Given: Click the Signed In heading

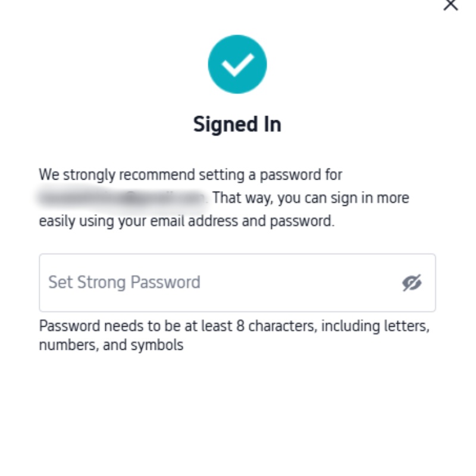Looking at the screenshot, I should (237, 125).
